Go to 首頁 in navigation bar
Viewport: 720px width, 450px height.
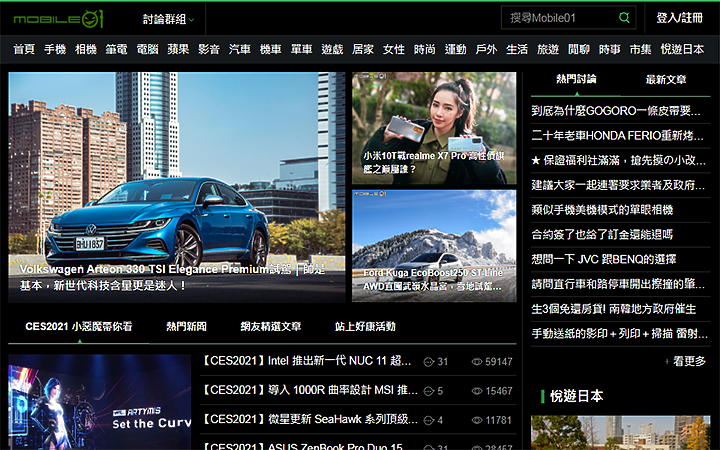click(24, 49)
